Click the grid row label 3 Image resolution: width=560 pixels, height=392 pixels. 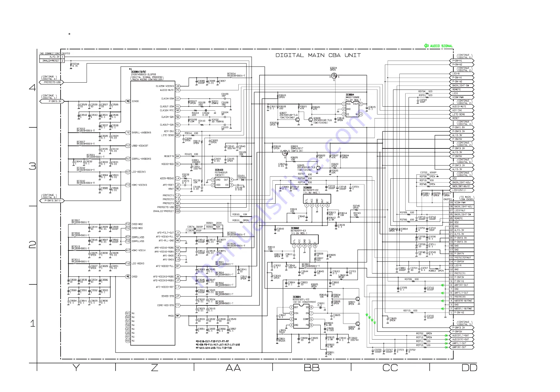coord(32,166)
